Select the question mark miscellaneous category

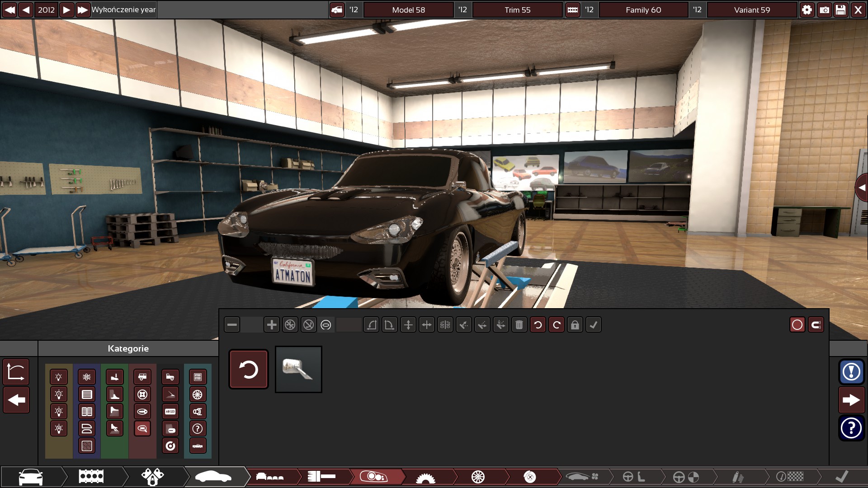[198, 428]
